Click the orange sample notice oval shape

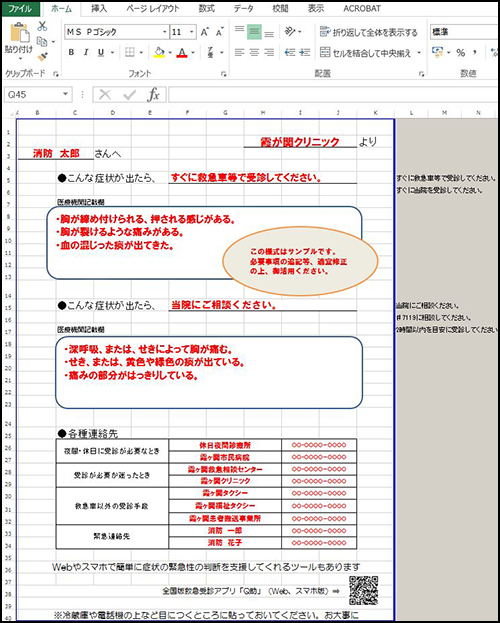[300, 261]
